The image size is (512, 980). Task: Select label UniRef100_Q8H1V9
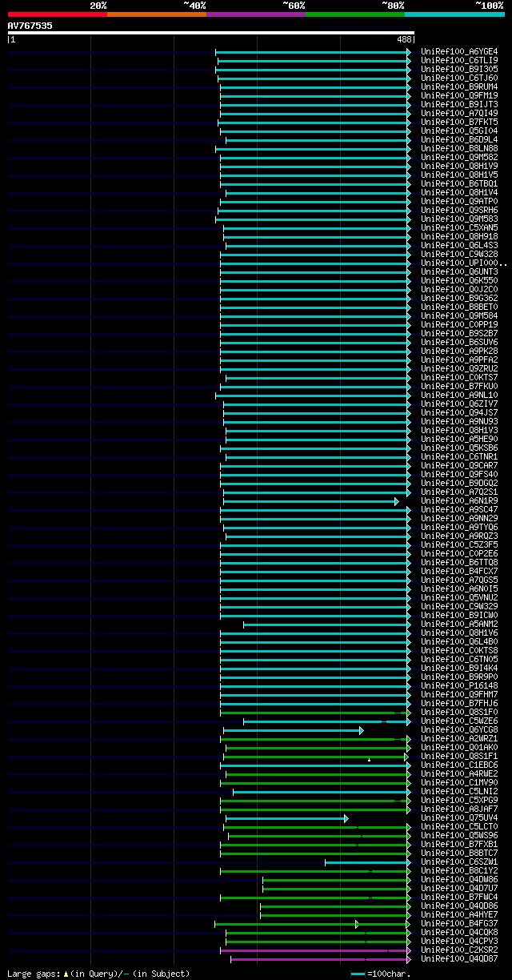pos(459,166)
